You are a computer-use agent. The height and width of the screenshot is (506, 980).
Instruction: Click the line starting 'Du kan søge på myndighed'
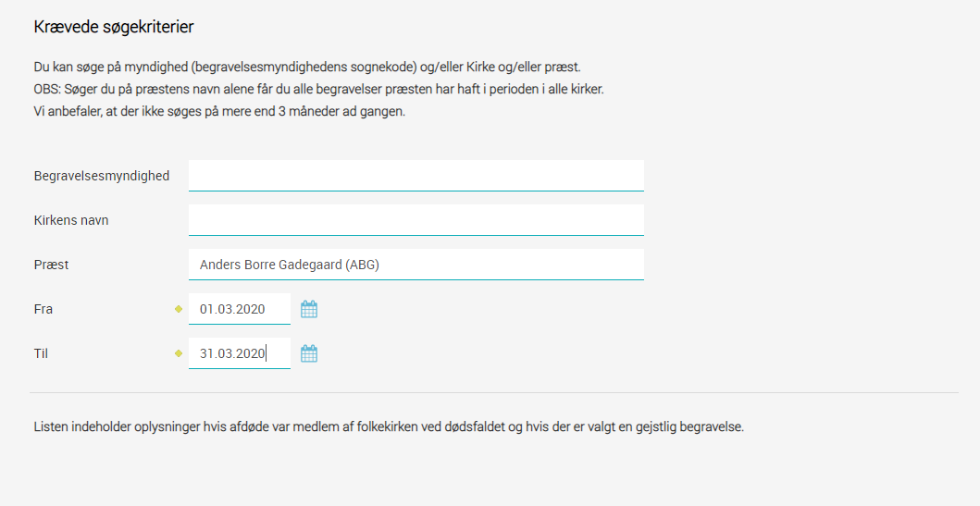(x=307, y=67)
